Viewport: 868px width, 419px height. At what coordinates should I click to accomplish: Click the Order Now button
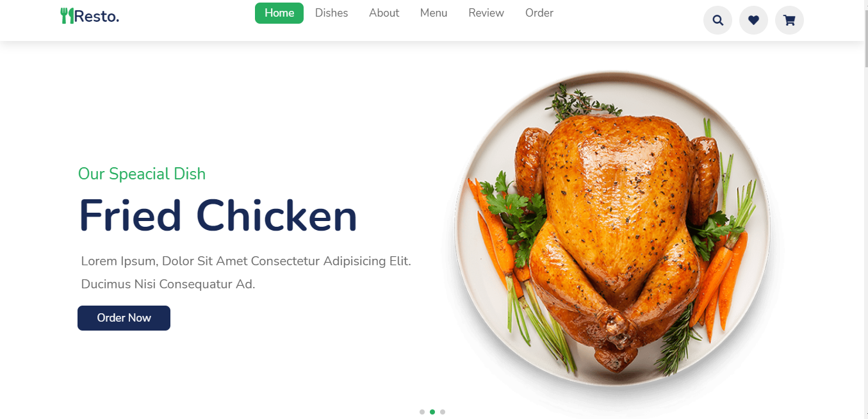click(x=124, y=318)
